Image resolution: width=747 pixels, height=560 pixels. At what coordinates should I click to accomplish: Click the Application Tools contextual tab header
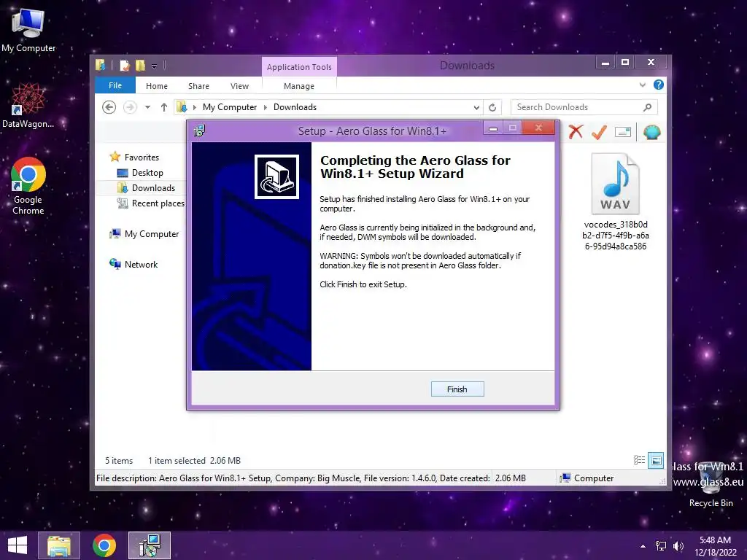[x=299, y=67]
